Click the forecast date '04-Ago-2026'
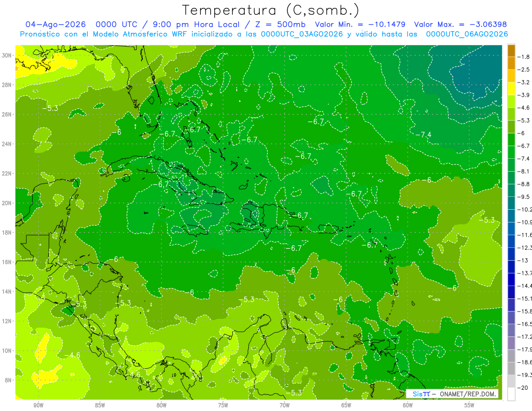 pyautogui.click(x=55, y=24)
